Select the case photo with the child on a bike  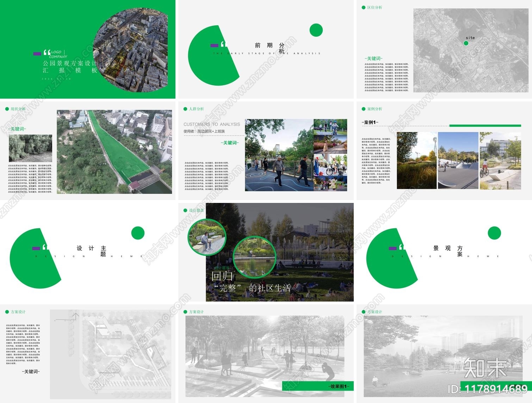coord(500,161)
